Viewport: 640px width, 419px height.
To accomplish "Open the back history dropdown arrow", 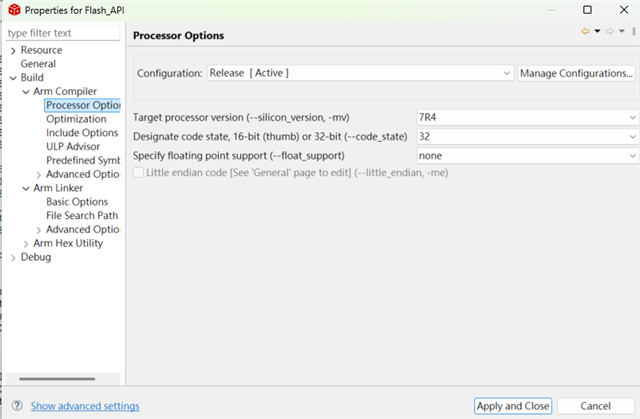I will [597, 31].
